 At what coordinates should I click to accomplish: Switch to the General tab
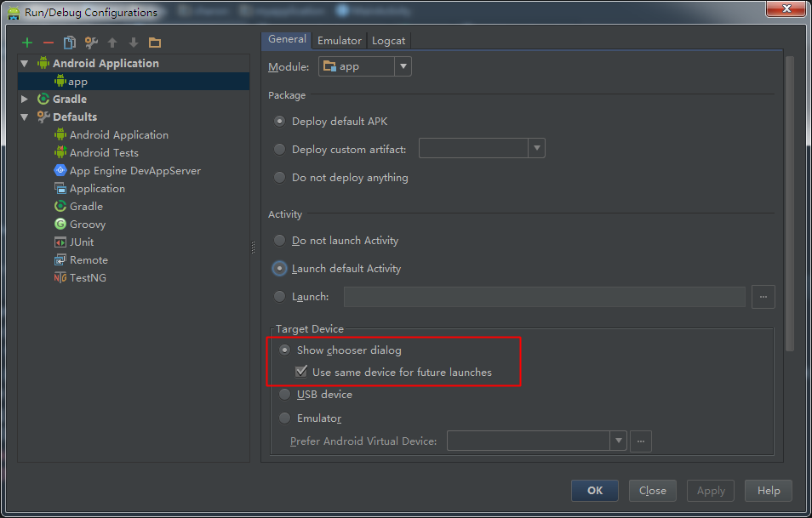[x=287, y=40]
